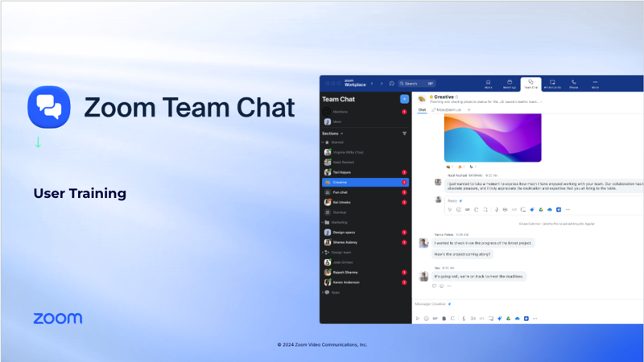Image resolution: width=644 pixels, height=362 pixels.
Task: Open the Karen Anderson chat
Action: (365, 282)
